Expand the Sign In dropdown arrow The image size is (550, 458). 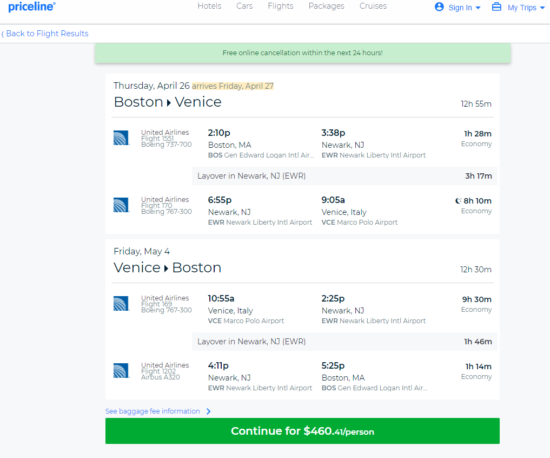(478, 8)
